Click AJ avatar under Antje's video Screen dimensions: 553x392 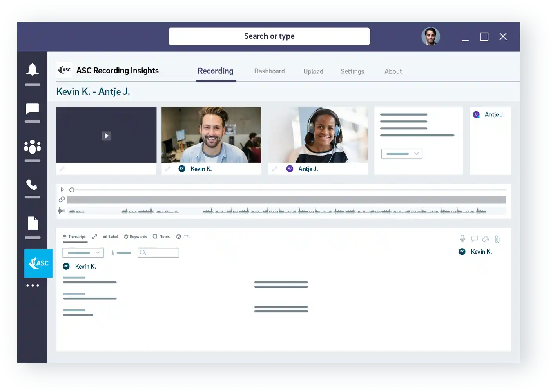[x=290, y=169]
